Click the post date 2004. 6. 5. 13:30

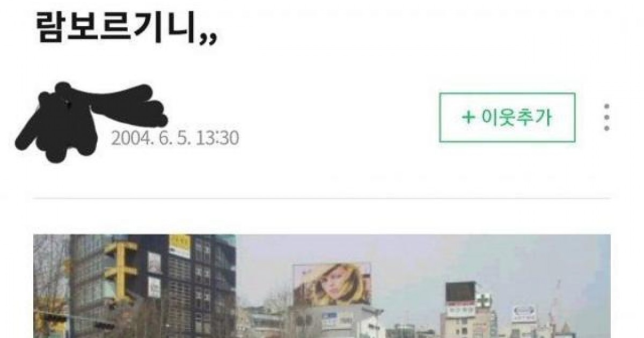(x=175, y=138)
